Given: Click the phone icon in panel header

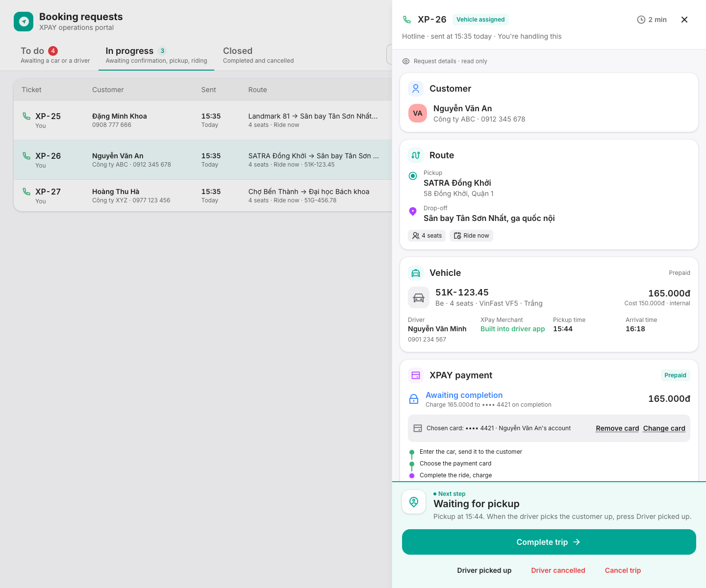Looking at the screenshot, I should click(407, 20).
